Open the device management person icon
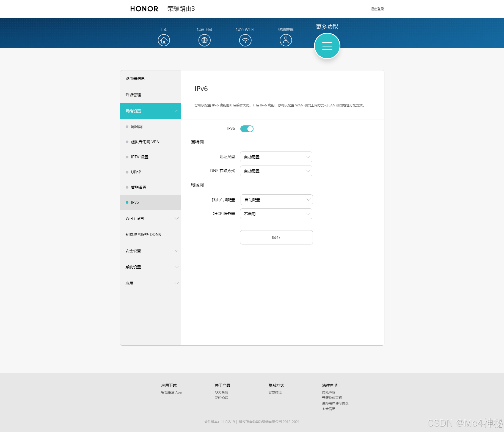The width and height of the screenshot is (504, 432). pyautogui.click(x=286, y=40)
